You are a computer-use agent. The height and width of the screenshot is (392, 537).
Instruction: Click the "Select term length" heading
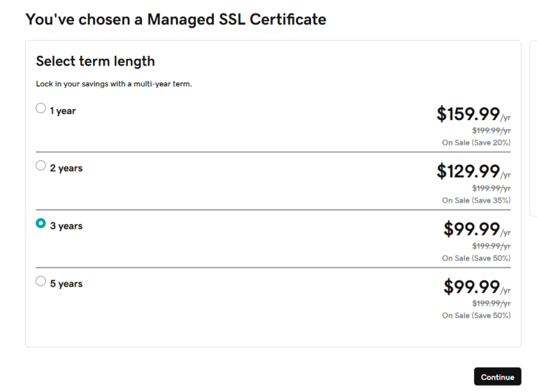[x=95, y=61]
